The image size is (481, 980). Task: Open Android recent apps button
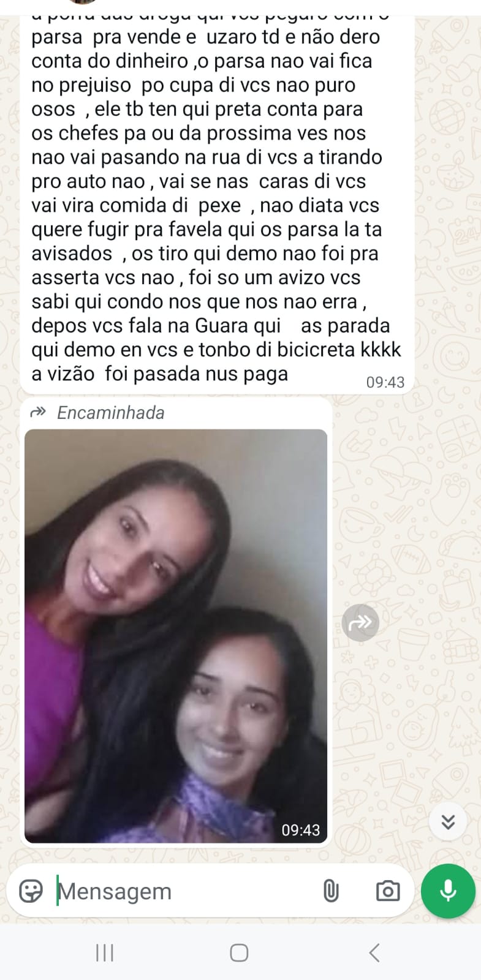[105, 952]
